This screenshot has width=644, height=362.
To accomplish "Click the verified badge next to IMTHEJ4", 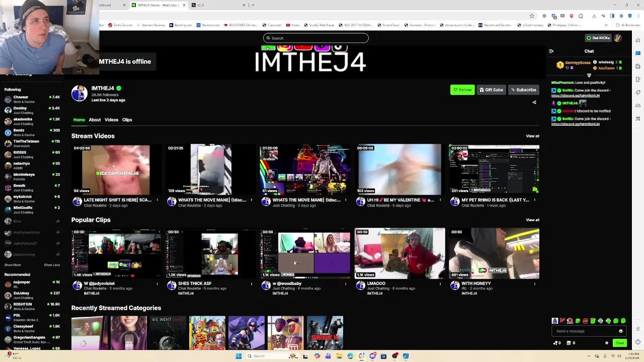I will click(119, 88).
